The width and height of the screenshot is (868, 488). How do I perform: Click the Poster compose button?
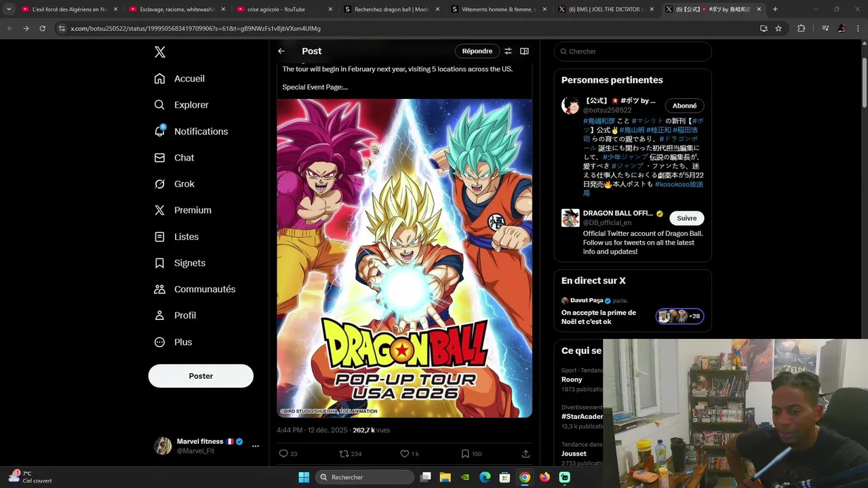201,376
